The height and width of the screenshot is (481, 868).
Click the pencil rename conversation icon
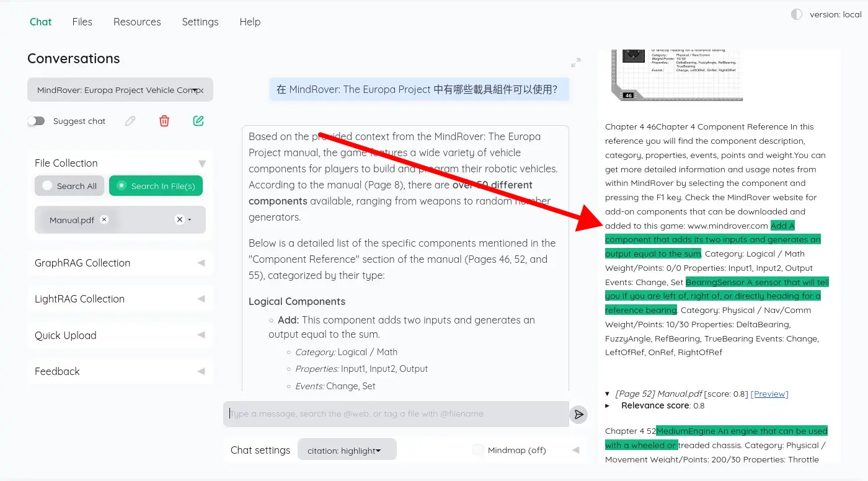coord(130,121)
